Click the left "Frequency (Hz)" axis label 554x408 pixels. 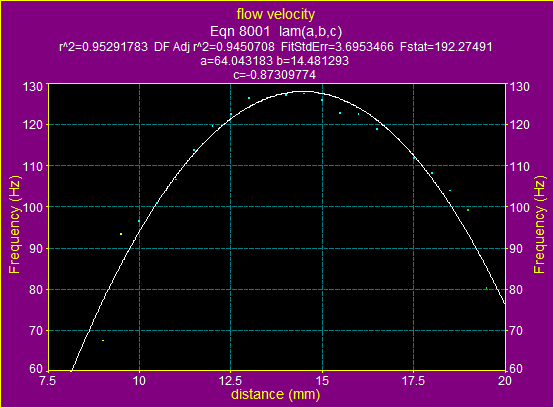pos(15,225)
